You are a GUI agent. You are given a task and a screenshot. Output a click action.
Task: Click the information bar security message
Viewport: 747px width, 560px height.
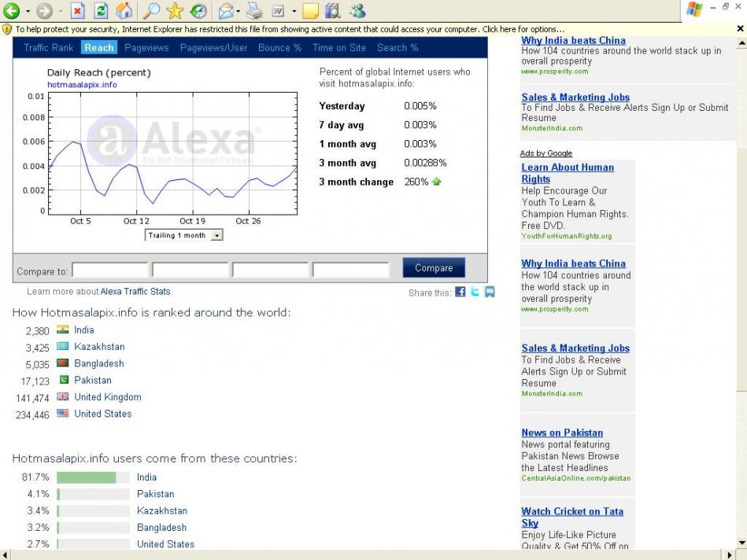click(x=290, y=30)
